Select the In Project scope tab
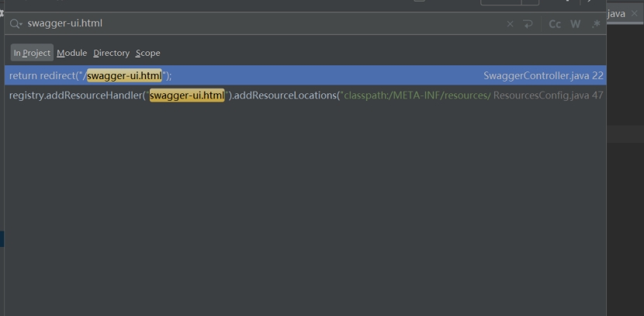 point(32,53)
